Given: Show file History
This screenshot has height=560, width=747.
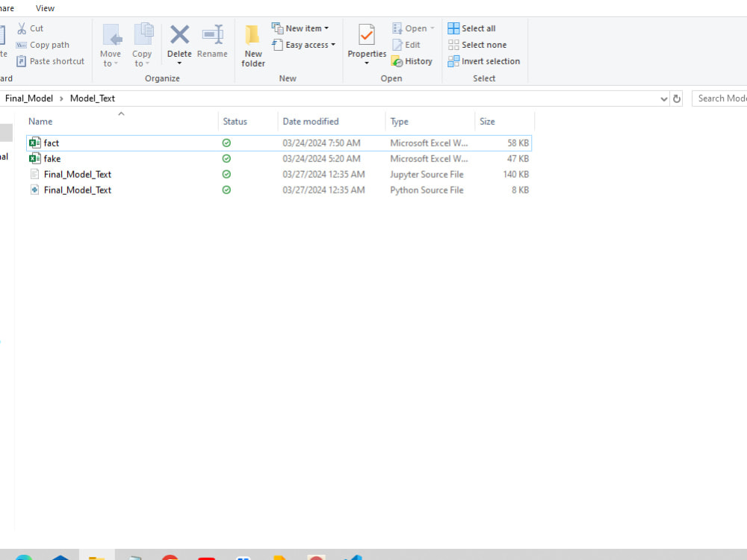Looking at the screenshot, I should pyautogui.click(x=412, y=61).
